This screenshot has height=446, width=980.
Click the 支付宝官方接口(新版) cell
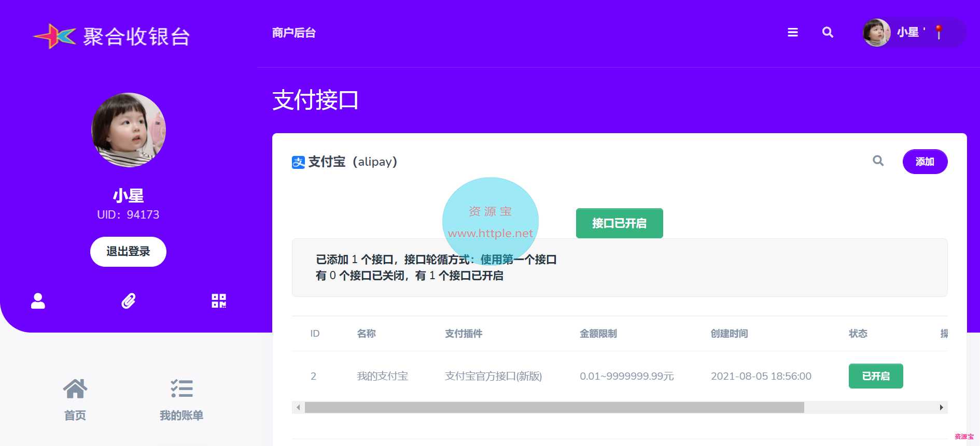tap(493, 376)
